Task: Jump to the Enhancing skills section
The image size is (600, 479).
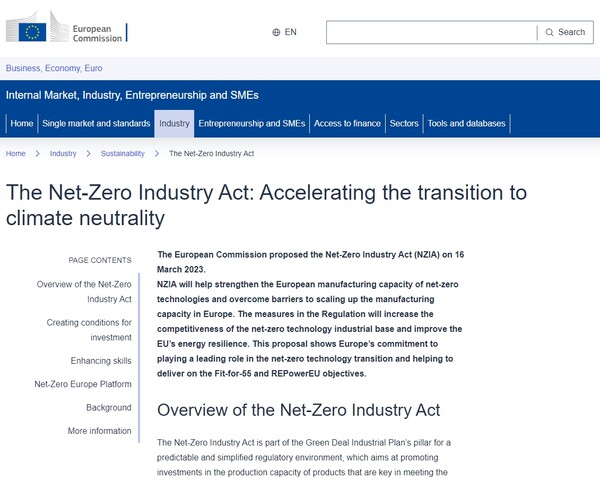Action: pos(101,361)
